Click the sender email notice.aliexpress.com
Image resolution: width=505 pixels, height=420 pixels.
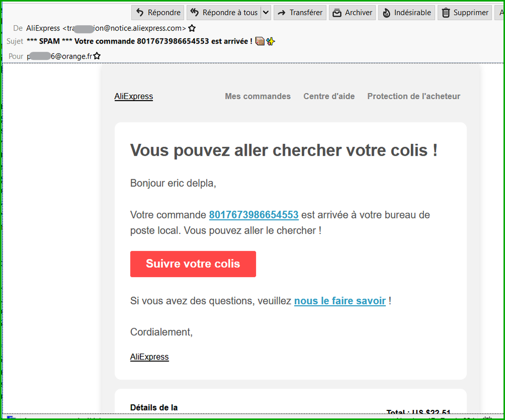(125, 28)
